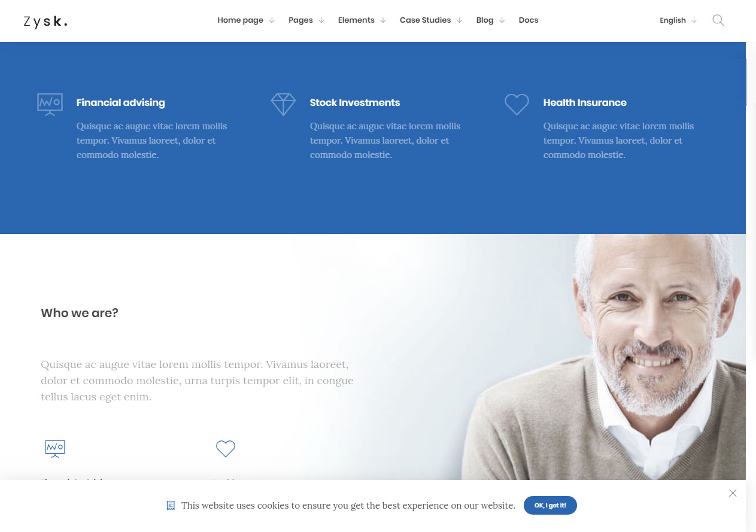Click the Financial advising chart icon
This screenshot has height=532, width=756.
coord(50,104)
